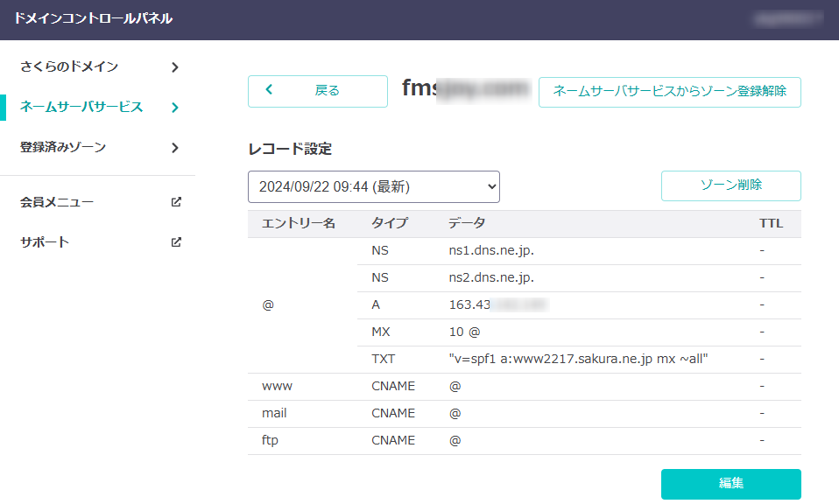The height and width of the screenshot is (504, 839).
Task: Click the chevron next to 登録済みゾーン
Action: point(175,148)
